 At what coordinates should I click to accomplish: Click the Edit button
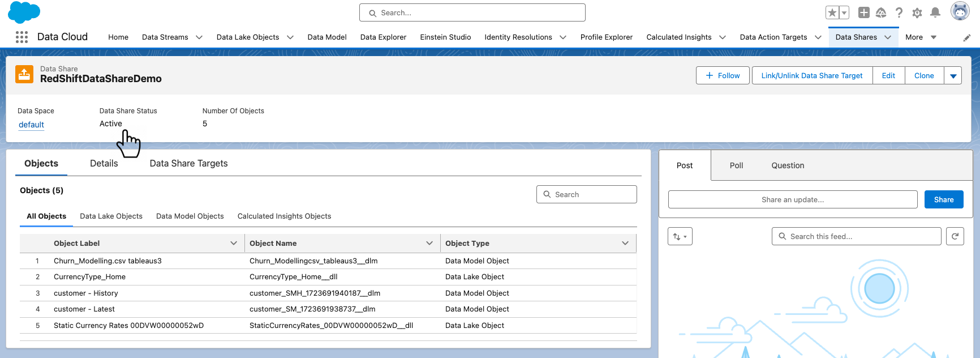pos(888,75)
